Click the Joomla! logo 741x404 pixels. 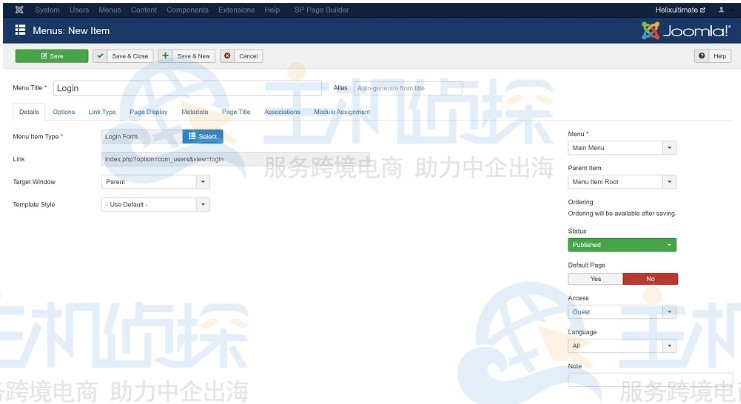(686, 31)
